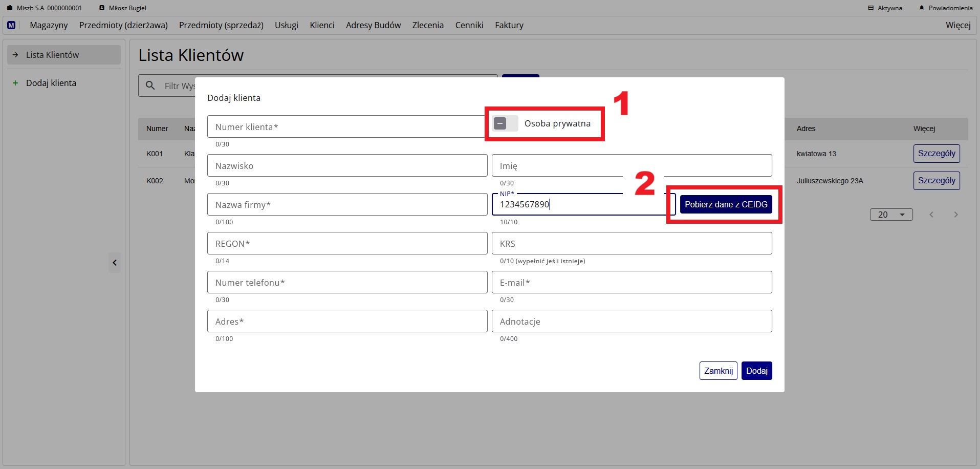Screen dimensions: 980x469
Task: Collapse the left sidebar with chevron
Action: (115, 263)
